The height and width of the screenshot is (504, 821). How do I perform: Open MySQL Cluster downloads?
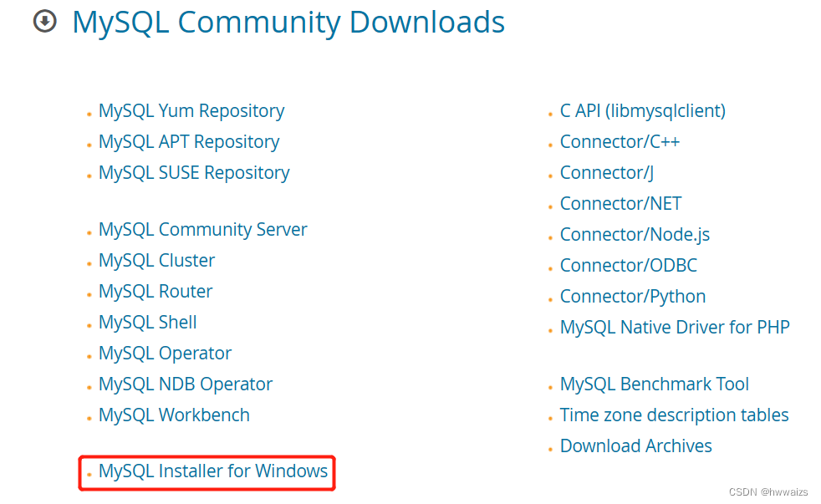(x=157, y=260)
